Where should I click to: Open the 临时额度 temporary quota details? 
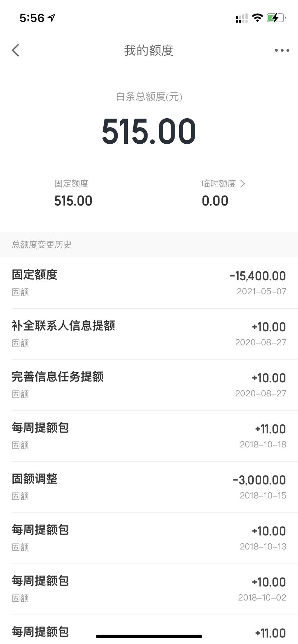pyautogui.click(x=223, y=193)
